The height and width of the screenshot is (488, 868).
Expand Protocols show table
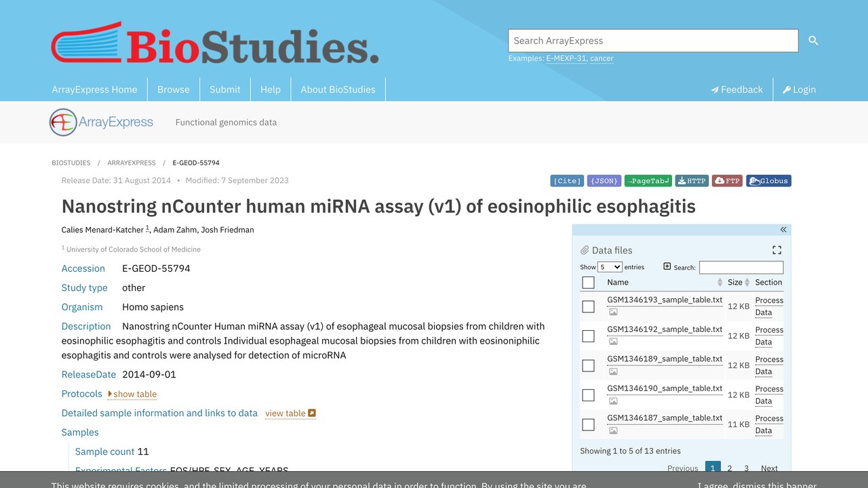(132, 394)
